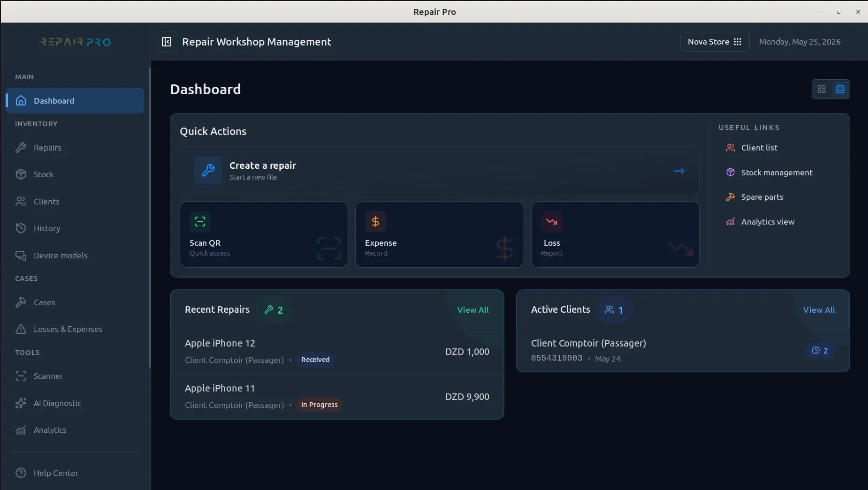Click the Device models icon
The image size is (868, 490).
click(21, 256)
